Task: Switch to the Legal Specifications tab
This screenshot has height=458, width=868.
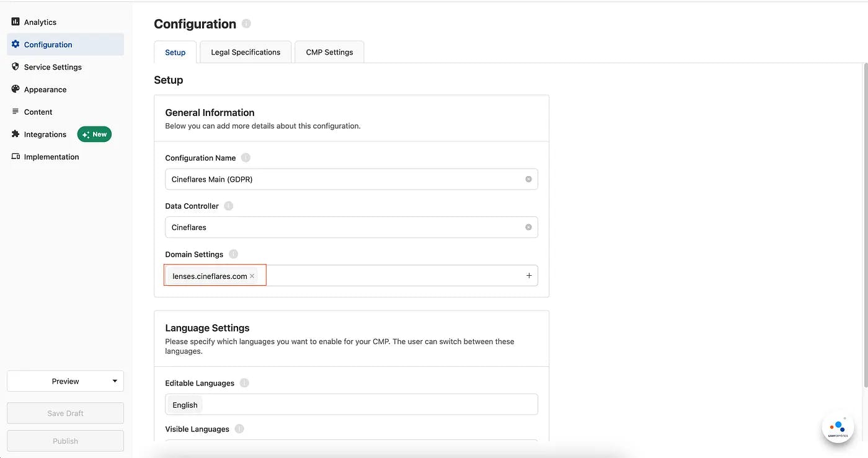Action: pyautogui.click(x=246, y=52)
